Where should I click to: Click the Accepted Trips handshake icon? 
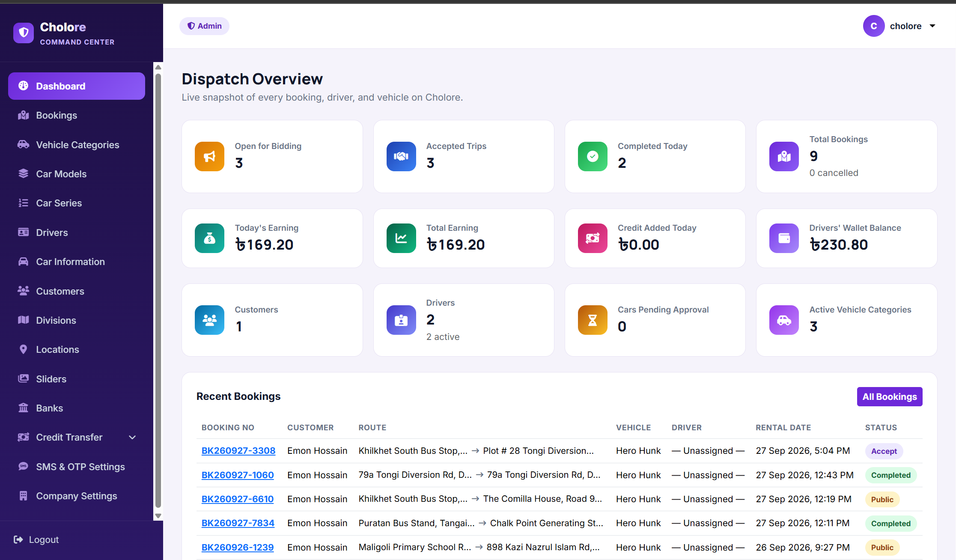401,156
